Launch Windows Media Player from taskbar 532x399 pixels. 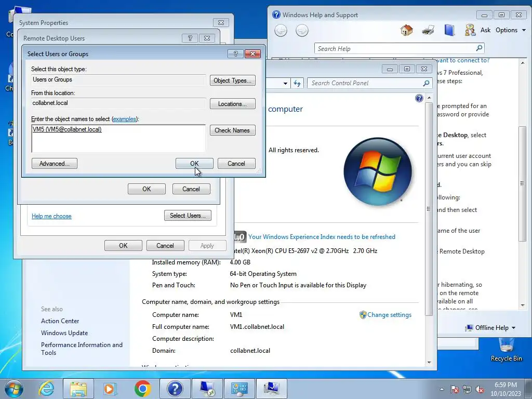click(x=110, y=389)
